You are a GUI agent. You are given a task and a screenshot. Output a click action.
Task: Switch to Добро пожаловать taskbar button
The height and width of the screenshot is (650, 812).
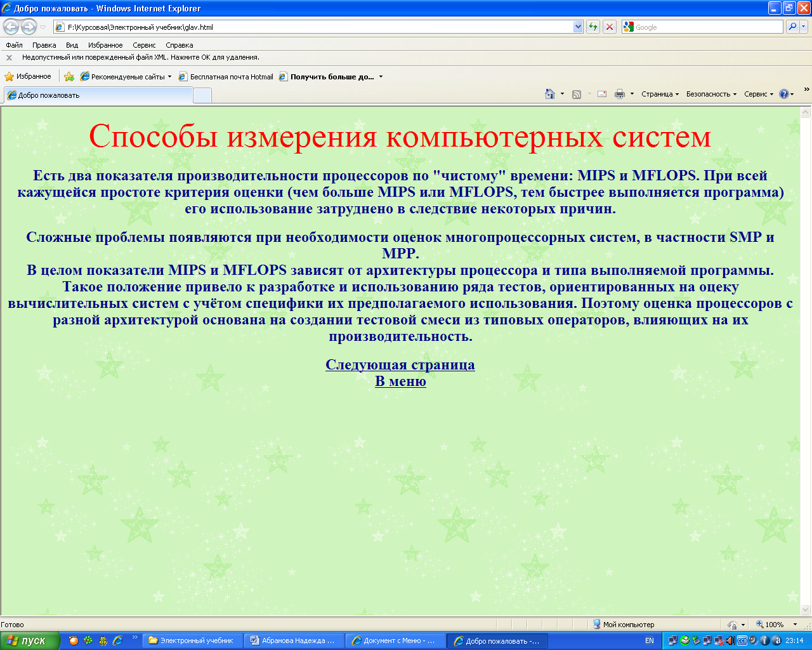coord(497,640)
